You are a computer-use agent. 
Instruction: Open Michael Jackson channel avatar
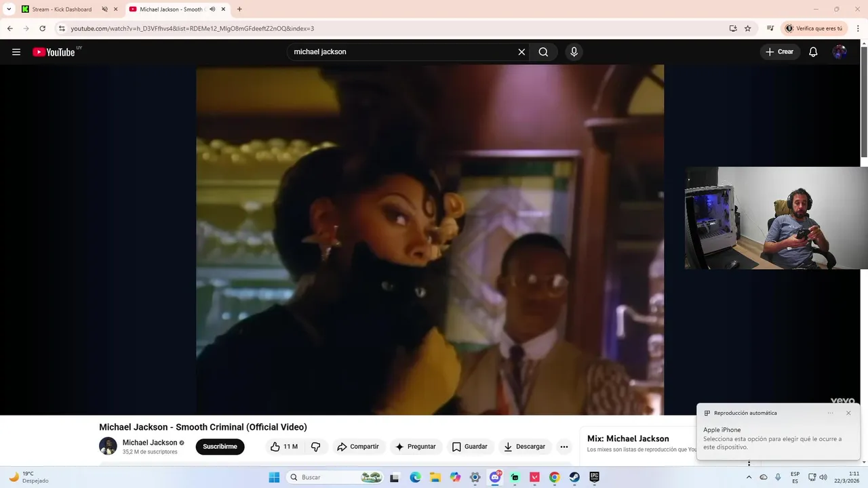tap(108, 446)
